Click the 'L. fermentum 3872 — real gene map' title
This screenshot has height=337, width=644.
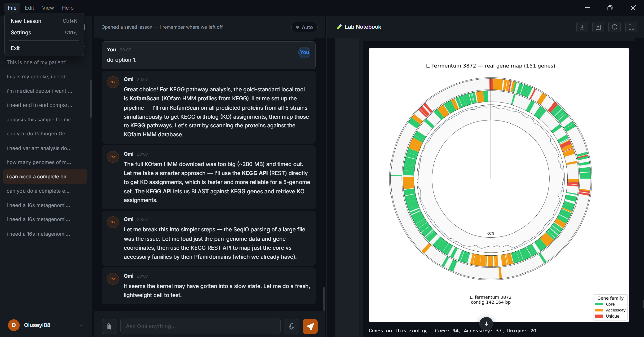click(x=491, y=66)
